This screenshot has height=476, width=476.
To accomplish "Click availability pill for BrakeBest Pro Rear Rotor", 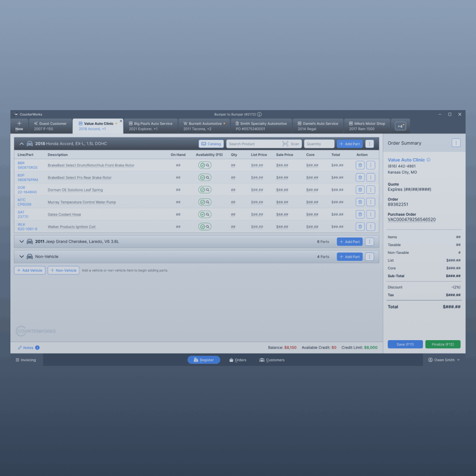I will (x=205, y=178).
